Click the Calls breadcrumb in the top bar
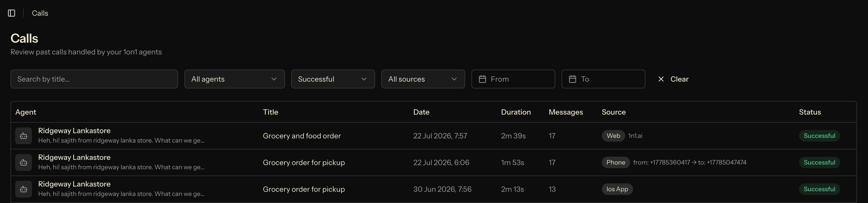 point(40,13)
